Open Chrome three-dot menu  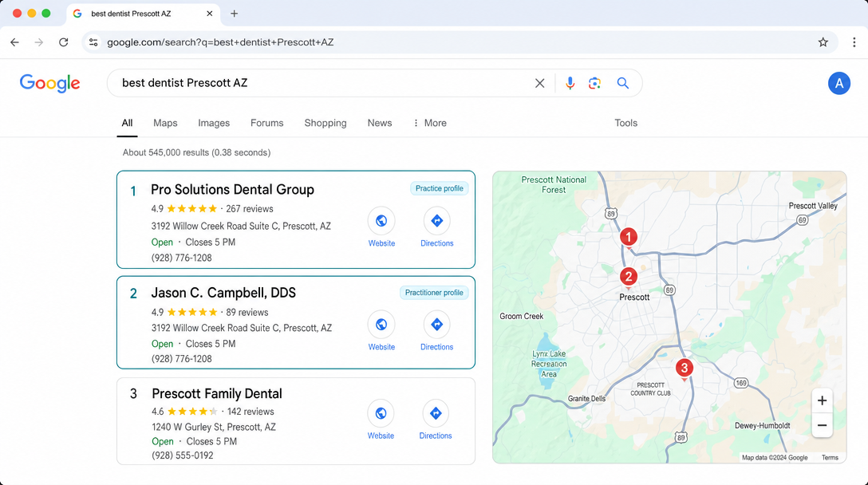pyautogui.click(x=854, y=42)
